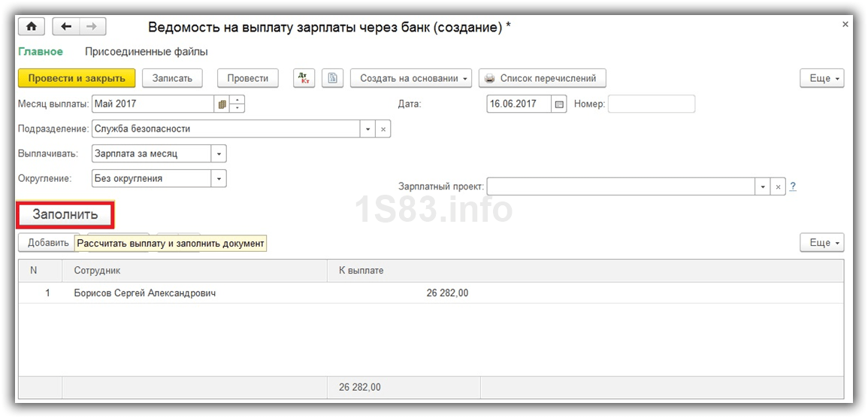Select the Борисов Сергей Александрович row
The height and width of the screenshot is (418, 868).
431,293
